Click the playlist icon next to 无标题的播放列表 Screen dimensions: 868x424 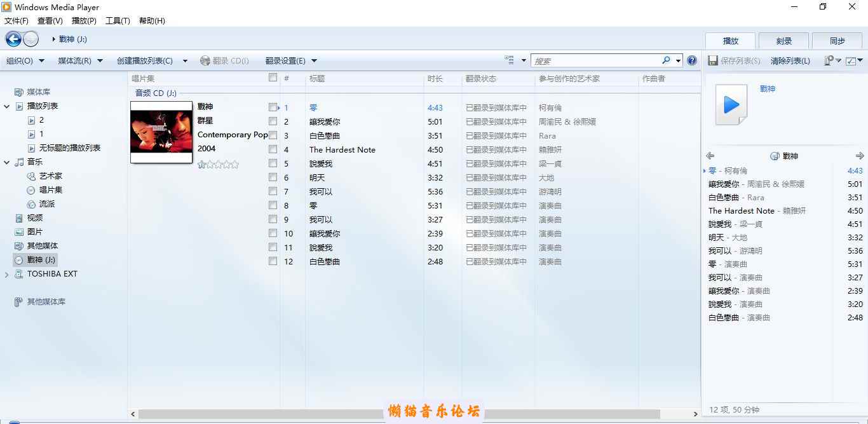pos(31,148)
